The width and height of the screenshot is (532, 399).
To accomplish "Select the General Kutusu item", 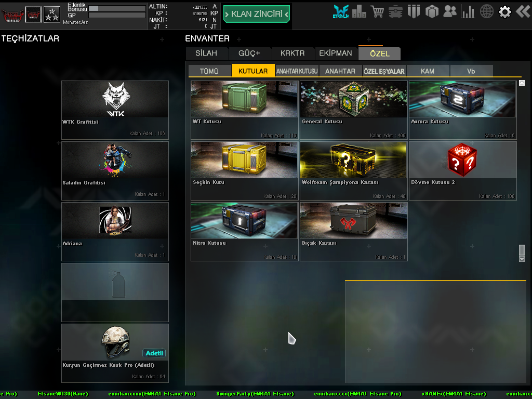I will click(x=353, y=110).
